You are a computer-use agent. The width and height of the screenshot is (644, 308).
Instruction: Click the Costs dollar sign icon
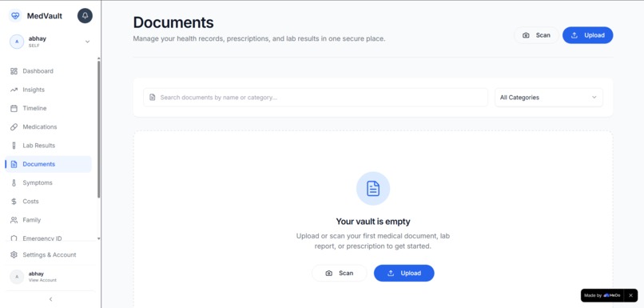14,202
